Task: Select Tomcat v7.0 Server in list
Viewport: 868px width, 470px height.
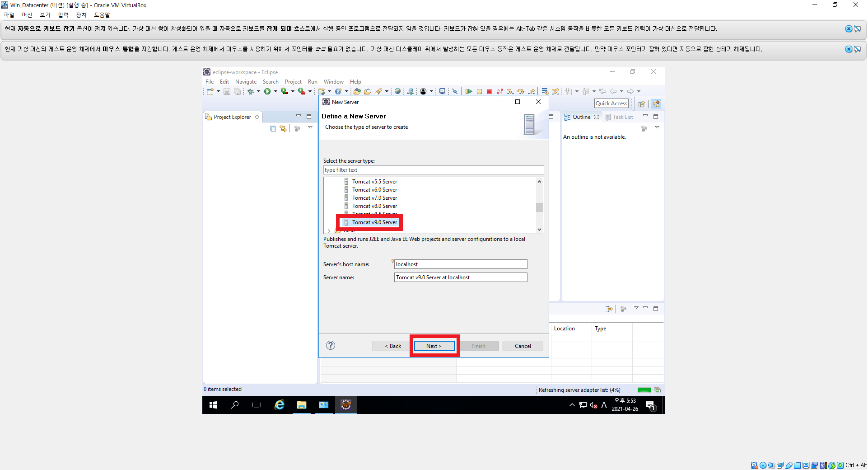Action: tap(374, 198)
